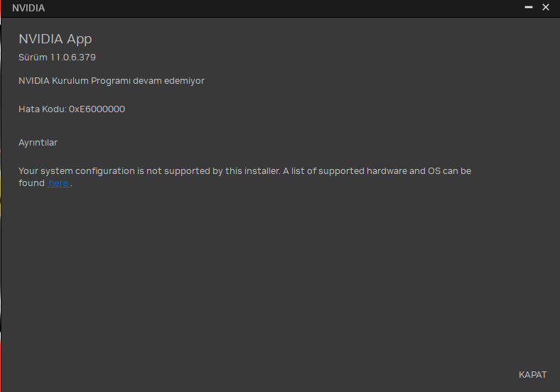Viewport: 560px width, 392px height.
Task: Click the "Ayrıntılar" section heading
Action: [x=38, y=143]
